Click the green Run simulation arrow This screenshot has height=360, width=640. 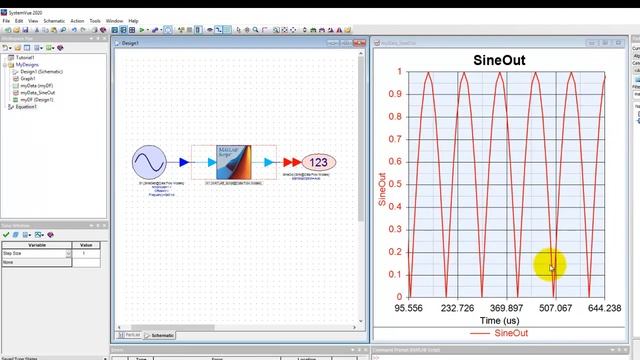coord(142,30)
